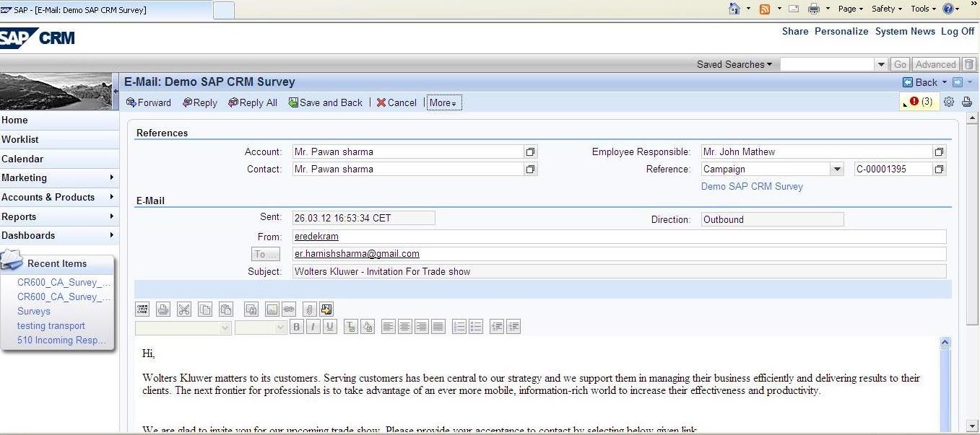Screen dimensions: 980x435
Task: Open input help for reference ID C-00001395
Action: coord(940,170)
